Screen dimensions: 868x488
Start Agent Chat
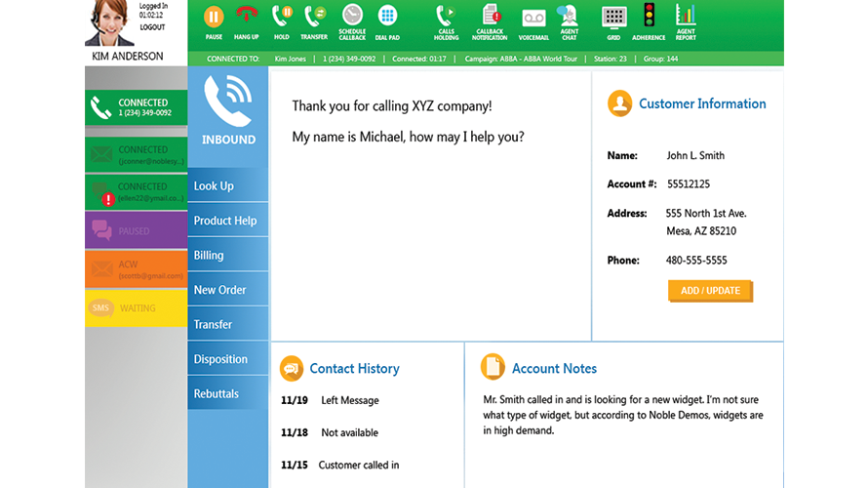click(x=569, y=16)
